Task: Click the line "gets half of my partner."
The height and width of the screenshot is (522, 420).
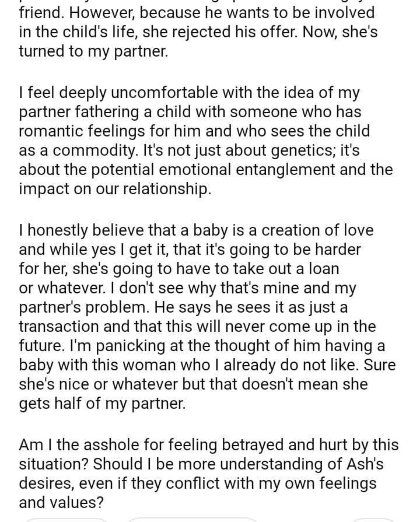Action: (x=102, y=404)
